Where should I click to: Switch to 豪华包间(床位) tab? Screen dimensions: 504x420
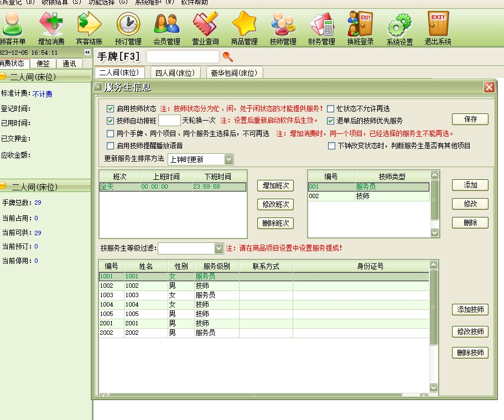(x=234, y=73)
